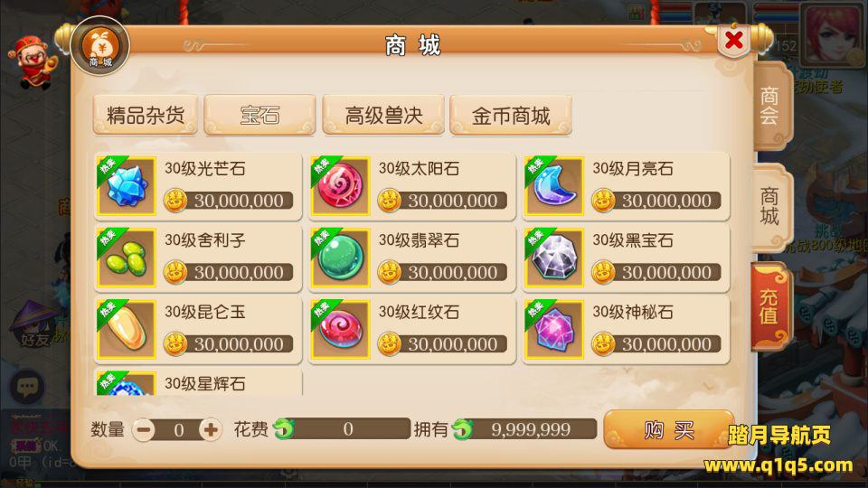Select the 30级红纹石 pink swirl icon
This screenshot has height=488, width=868.
(x=340, y=330)
